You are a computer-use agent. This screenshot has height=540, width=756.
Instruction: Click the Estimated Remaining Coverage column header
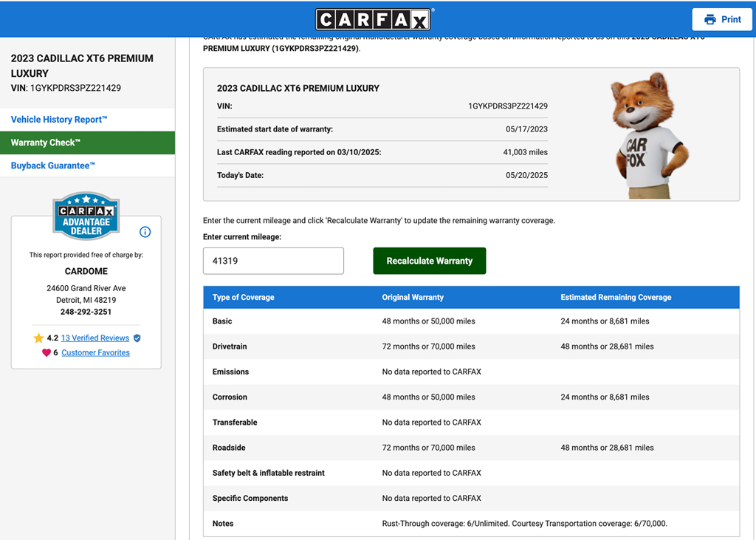[616, 298]
